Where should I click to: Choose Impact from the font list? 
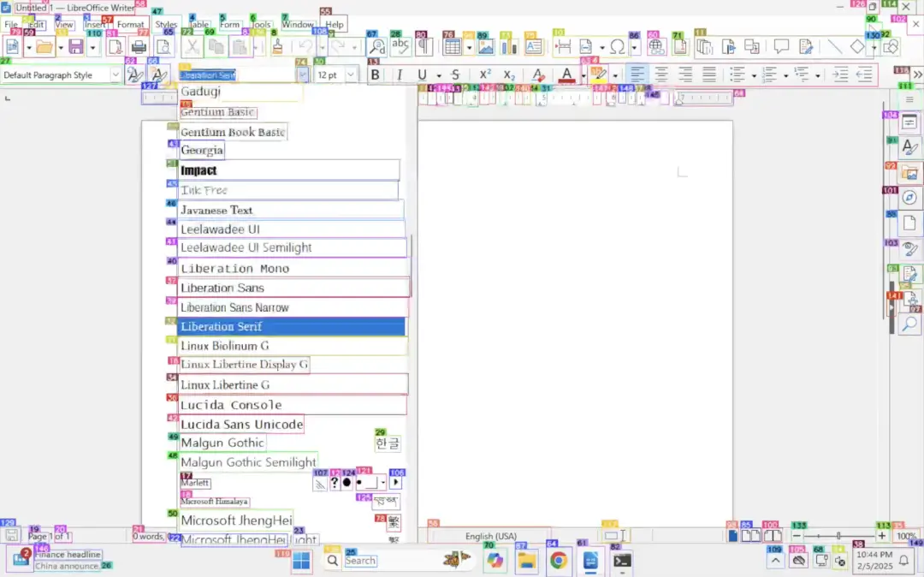click(289, 170)
